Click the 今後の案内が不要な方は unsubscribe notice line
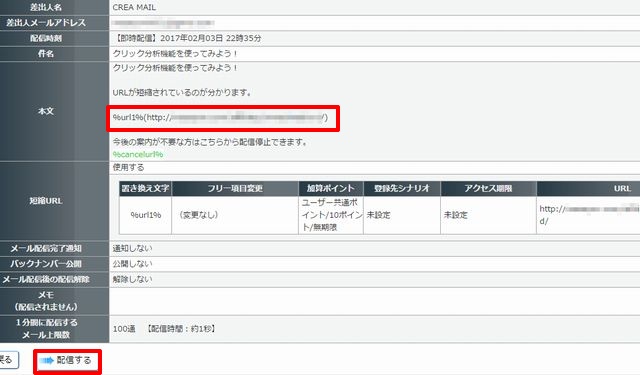The image size is (640, 375). [x=211, y=142]
